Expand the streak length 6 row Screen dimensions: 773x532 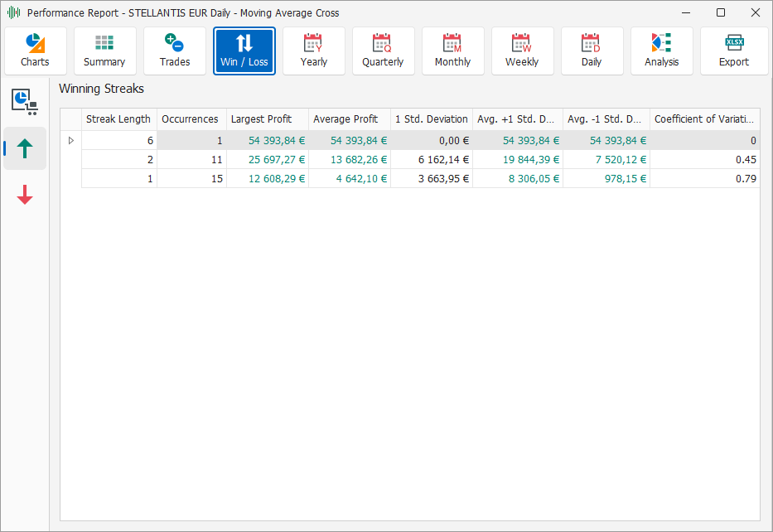tap(71, 141)
